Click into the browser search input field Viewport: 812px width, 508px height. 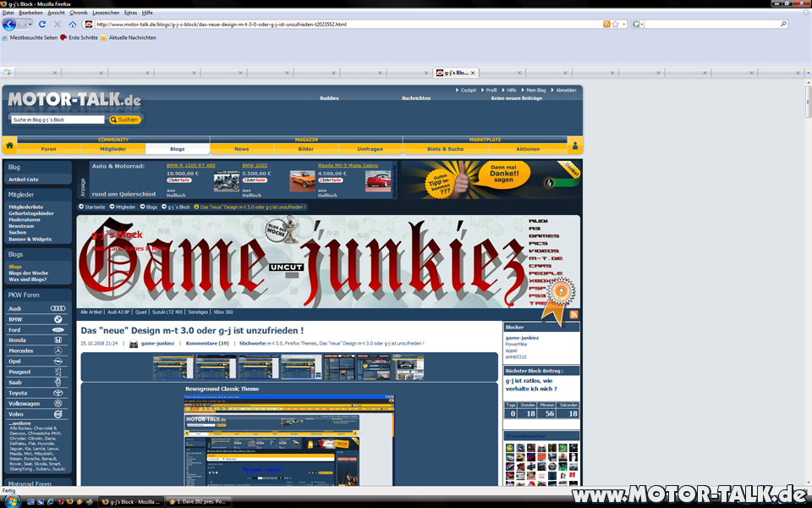[711, 24]
